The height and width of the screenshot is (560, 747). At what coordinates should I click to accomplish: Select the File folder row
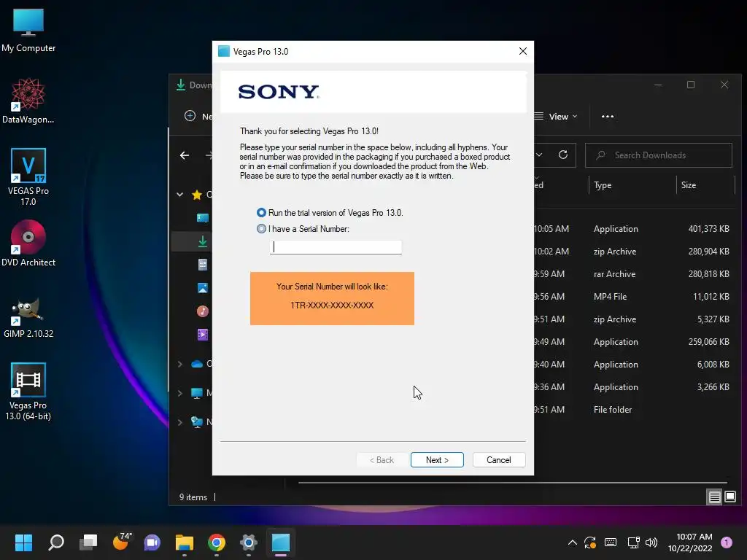tap(635, 410)
